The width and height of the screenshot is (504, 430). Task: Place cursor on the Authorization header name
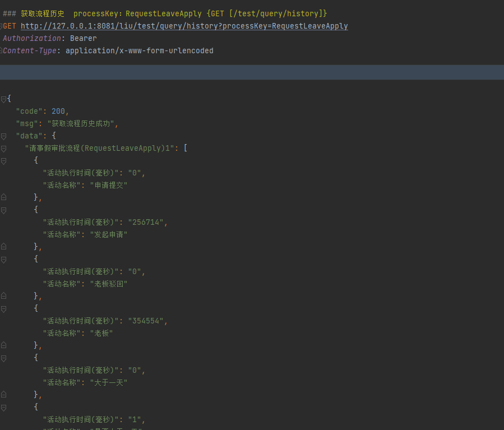[x=32, y=39]
